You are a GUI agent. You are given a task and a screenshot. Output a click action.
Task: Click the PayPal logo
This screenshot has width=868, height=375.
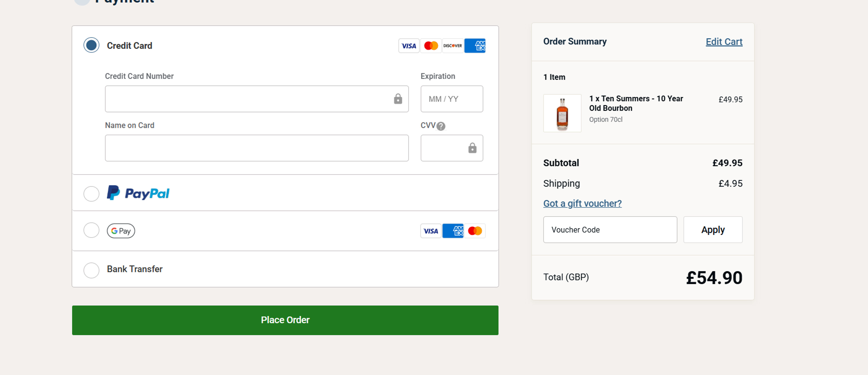[x=138, y=193]
